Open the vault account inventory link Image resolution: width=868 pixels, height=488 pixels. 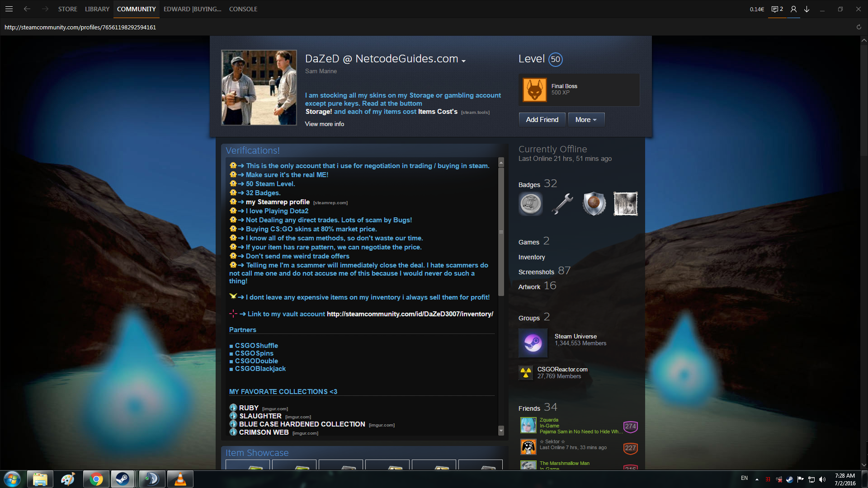tap(410, 314)
